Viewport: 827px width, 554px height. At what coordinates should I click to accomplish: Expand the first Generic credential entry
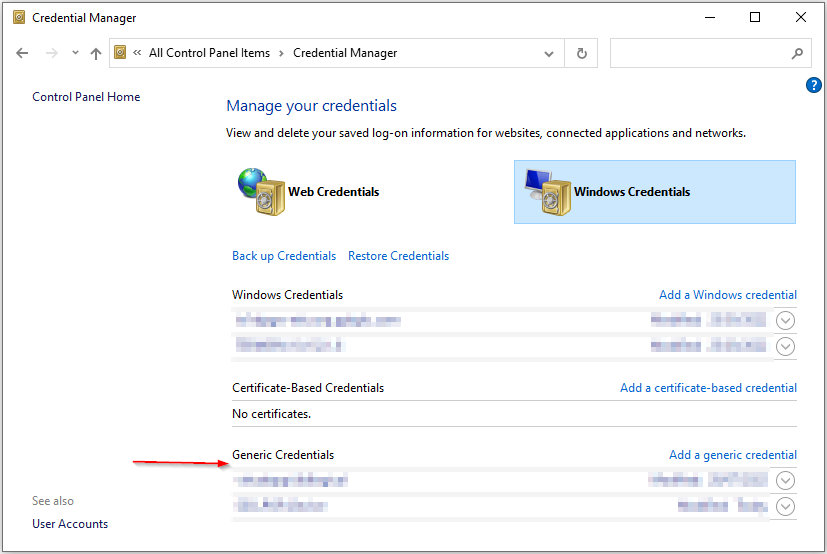(x=785, y=480)
